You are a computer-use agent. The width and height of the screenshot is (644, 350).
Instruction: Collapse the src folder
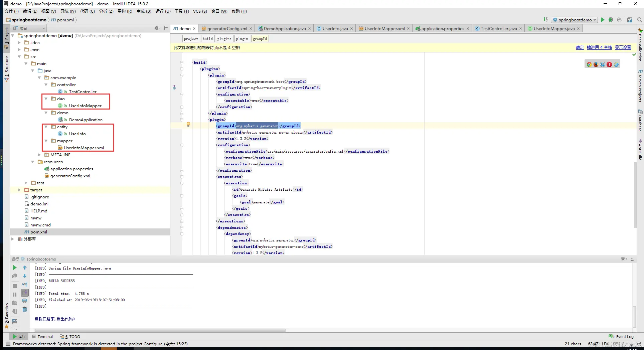point(19,56)
